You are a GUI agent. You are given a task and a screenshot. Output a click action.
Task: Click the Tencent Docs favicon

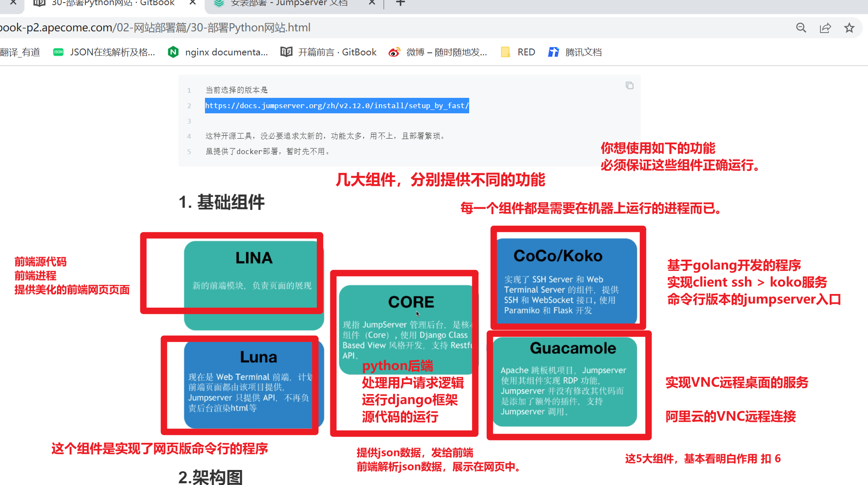[554, 52]
